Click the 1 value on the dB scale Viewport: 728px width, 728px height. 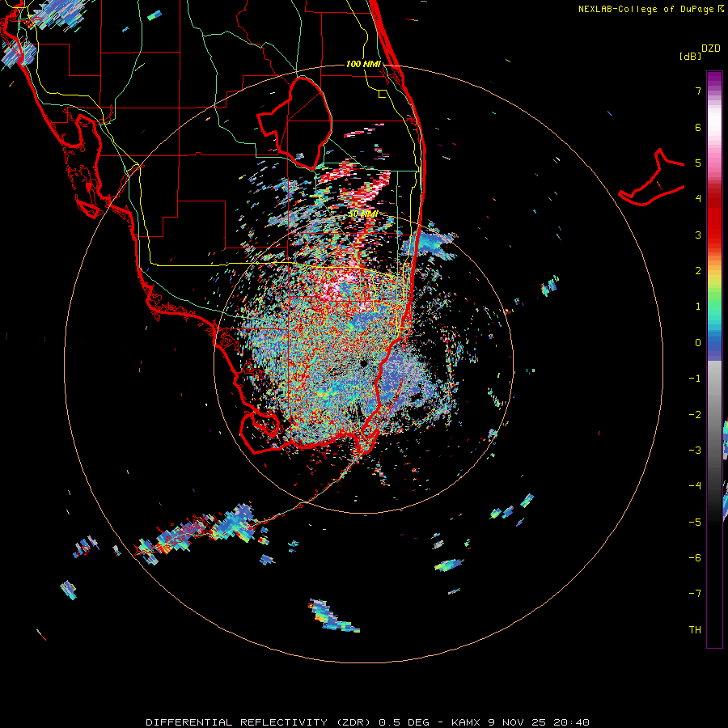tap(698, 307)
